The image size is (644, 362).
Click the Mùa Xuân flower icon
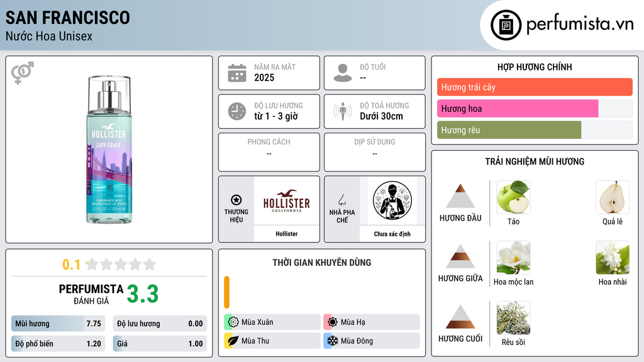click(233, 322)
